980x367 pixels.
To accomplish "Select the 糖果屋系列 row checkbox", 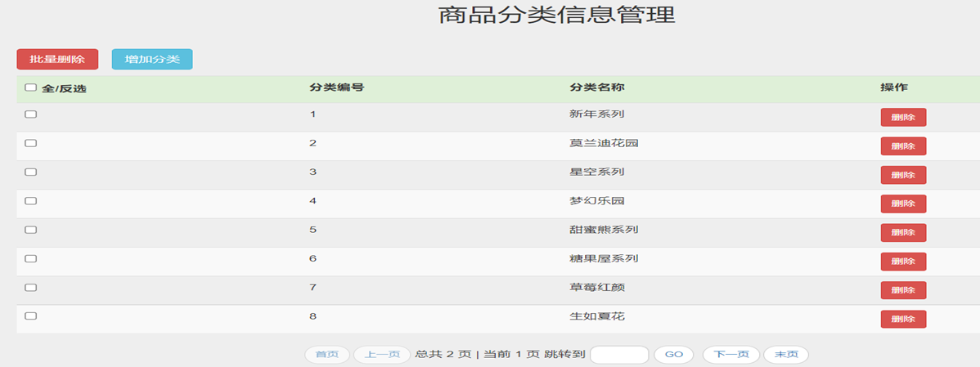I will tap(30, 257).
